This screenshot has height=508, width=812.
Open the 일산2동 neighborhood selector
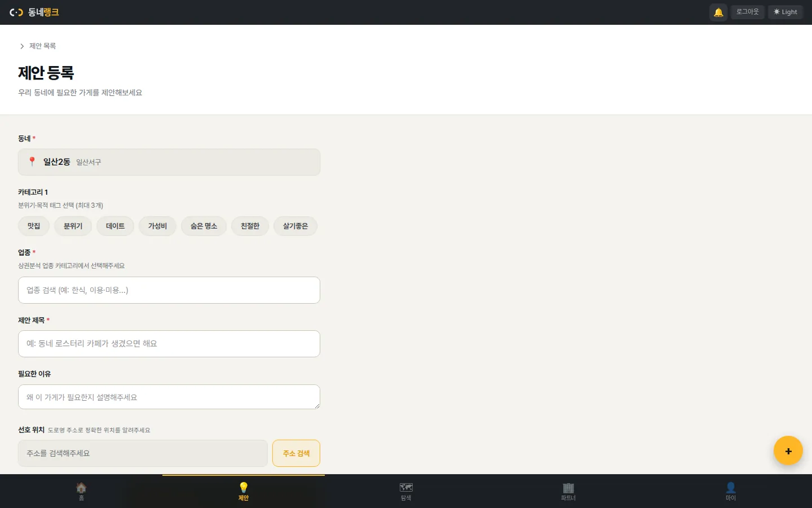tap(169, 162)
